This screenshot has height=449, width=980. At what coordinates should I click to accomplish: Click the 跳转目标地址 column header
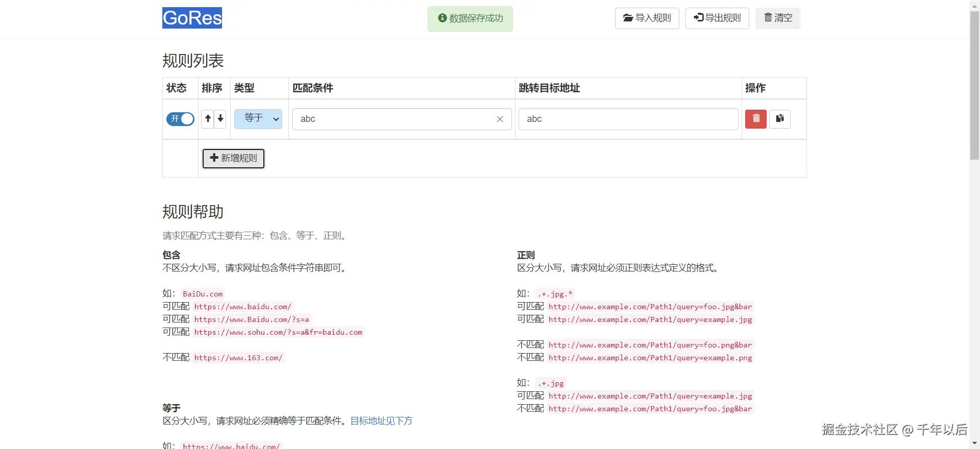coord(549,88)
